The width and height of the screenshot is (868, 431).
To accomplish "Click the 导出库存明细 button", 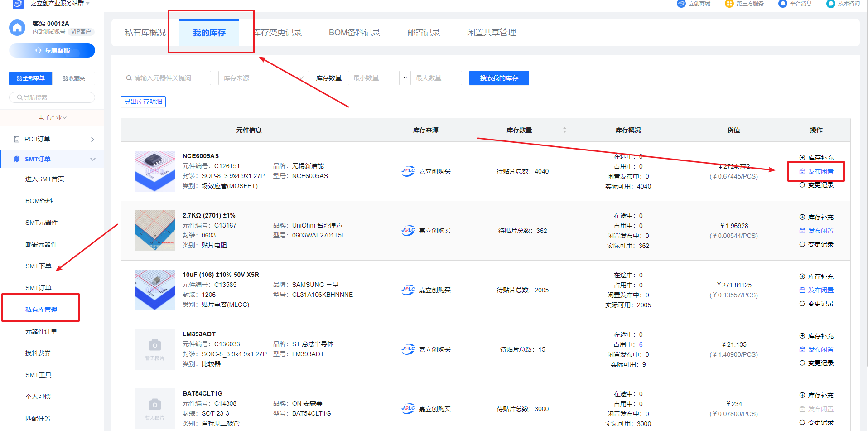I will click(143, 102).
